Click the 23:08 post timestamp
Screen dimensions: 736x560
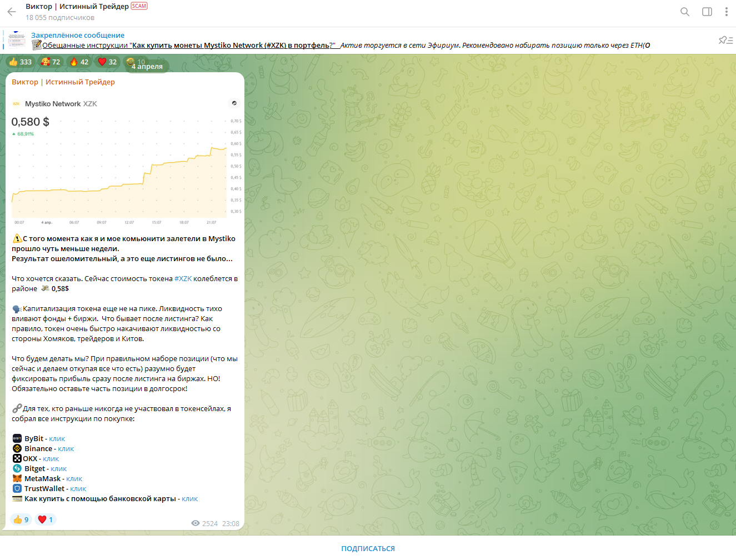[231, 523]
